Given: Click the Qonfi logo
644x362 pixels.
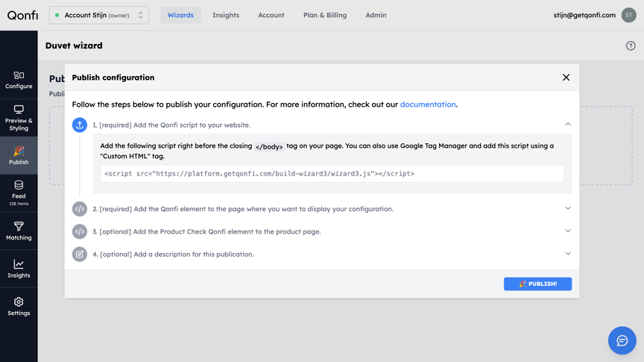Looking at the screenshot, I should (22, 15).
